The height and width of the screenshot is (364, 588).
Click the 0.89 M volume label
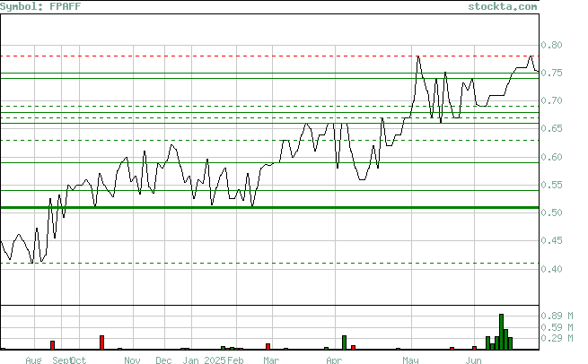tap(557, 316)
